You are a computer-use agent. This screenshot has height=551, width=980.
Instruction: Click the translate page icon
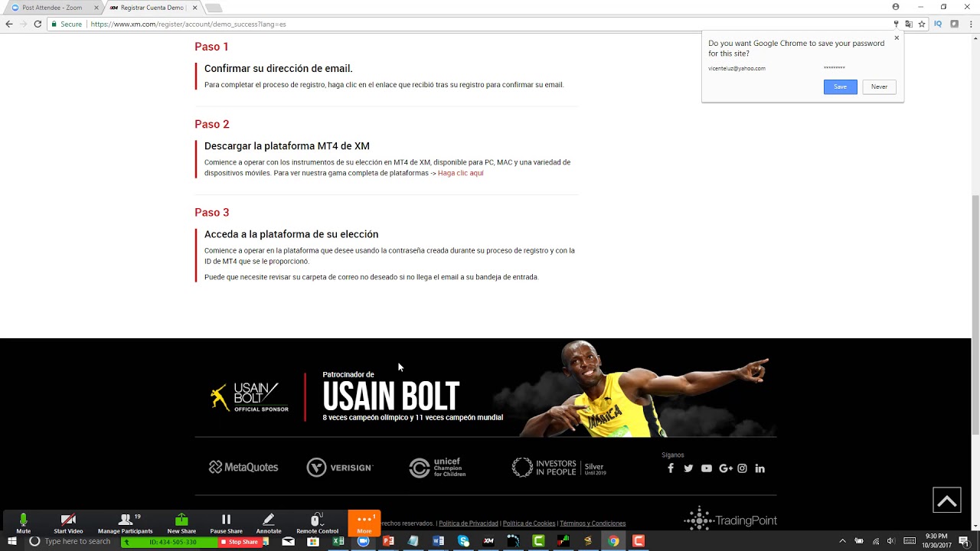(x=909, y=24)
